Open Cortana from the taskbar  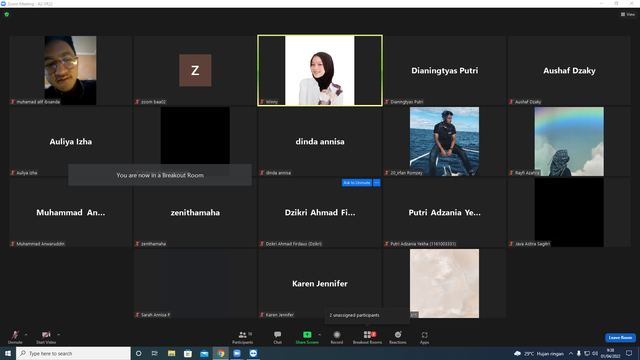(x=138, y=353)
